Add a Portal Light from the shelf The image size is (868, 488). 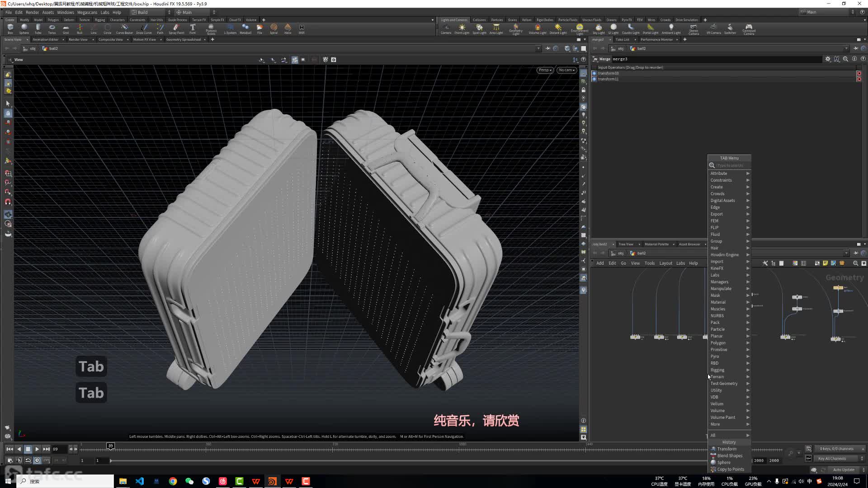pos(650,29)
